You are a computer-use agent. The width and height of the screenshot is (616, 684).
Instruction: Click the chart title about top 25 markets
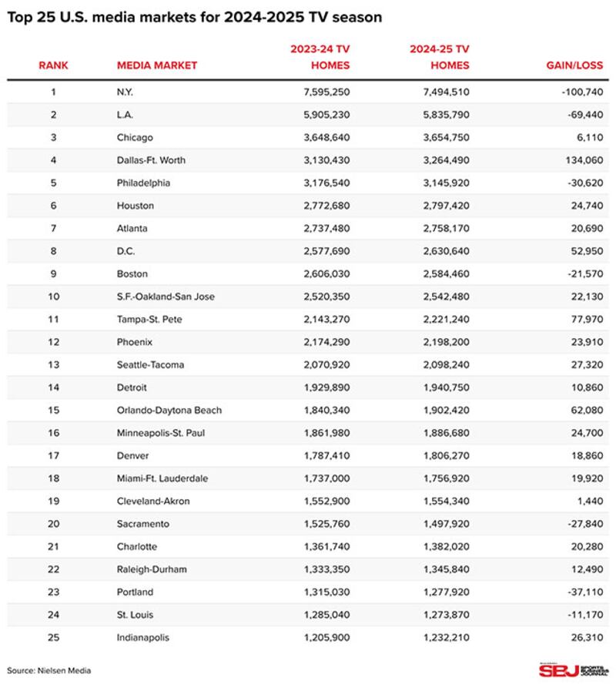(x=195, y=17)
